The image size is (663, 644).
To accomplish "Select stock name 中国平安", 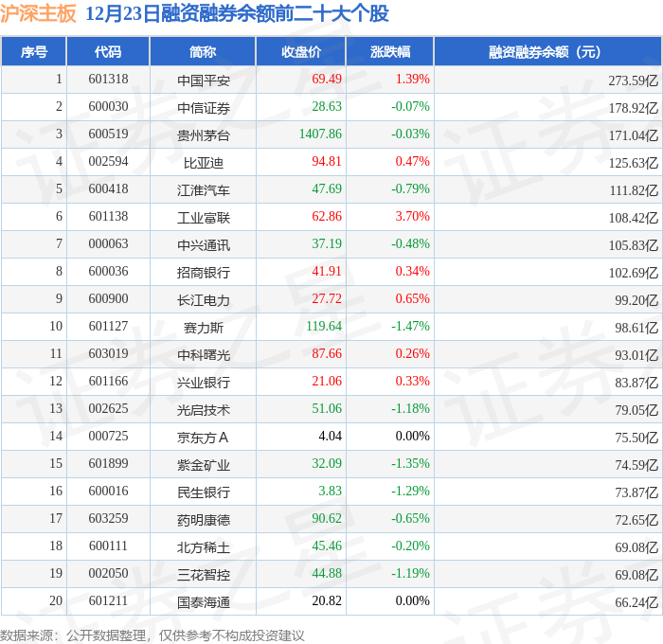I will coord(204,80).
